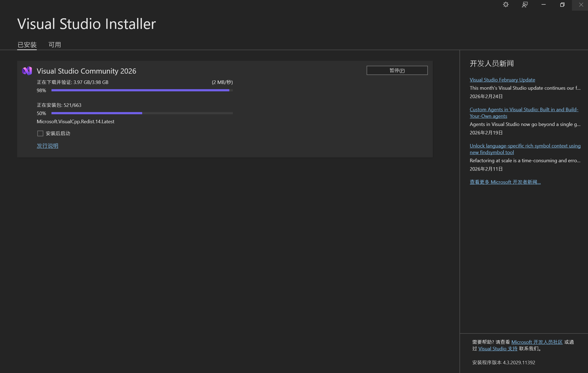Click the send feedback icon
Viewport: 588px width, 373px height.
[525, 5]
